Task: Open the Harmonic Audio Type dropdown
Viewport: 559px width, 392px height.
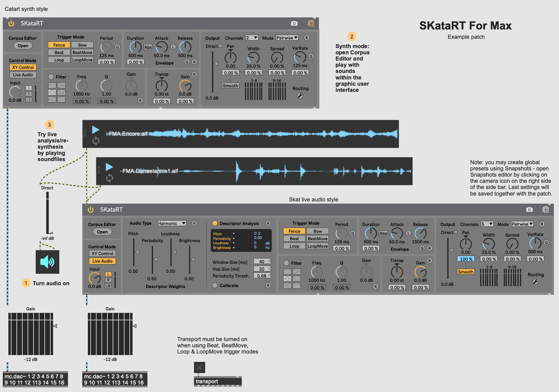Action: (x=172, y=223)
